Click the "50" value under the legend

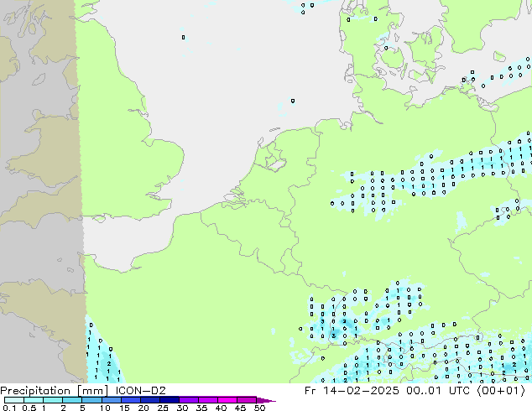coord(259,408)
